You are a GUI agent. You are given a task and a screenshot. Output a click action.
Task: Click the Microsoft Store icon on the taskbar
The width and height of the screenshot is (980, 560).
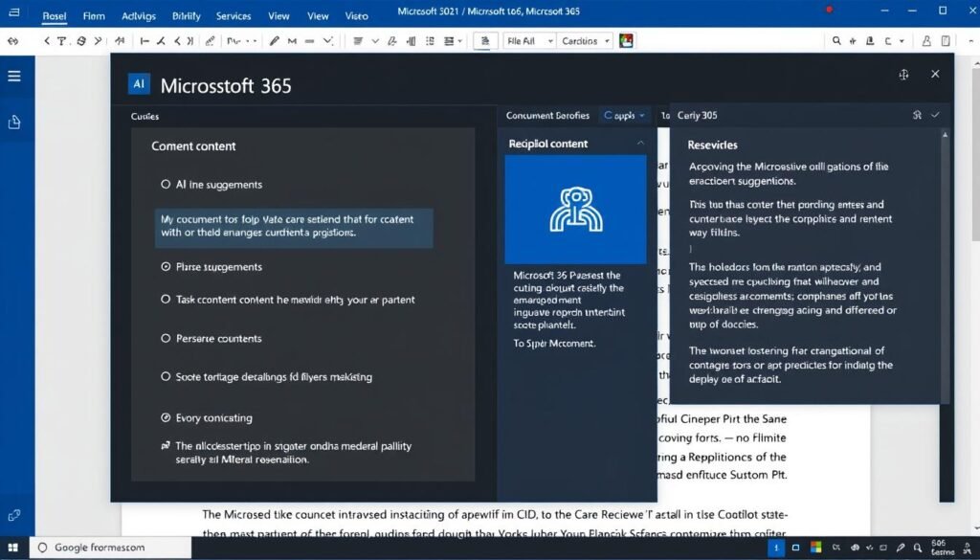pyautogui.click(x=815, y=548)
